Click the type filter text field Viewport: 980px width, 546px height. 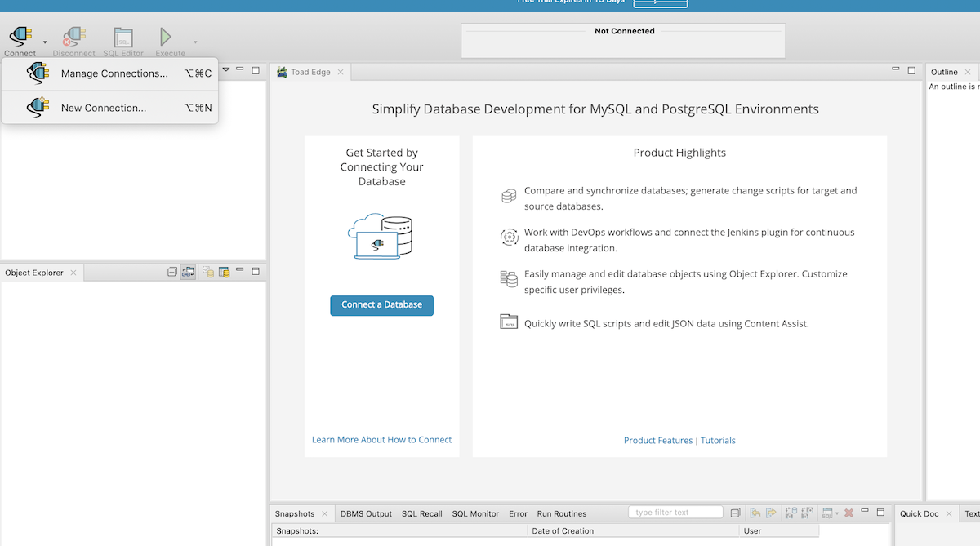tap(675, 513)
